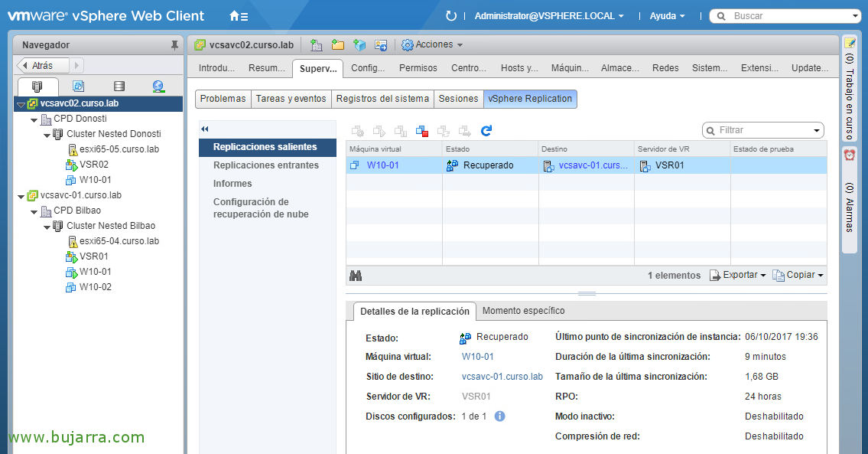The height and width of the screenshot is (454, 868).
Task: Click the move replication icon
Action: (465, 131)
